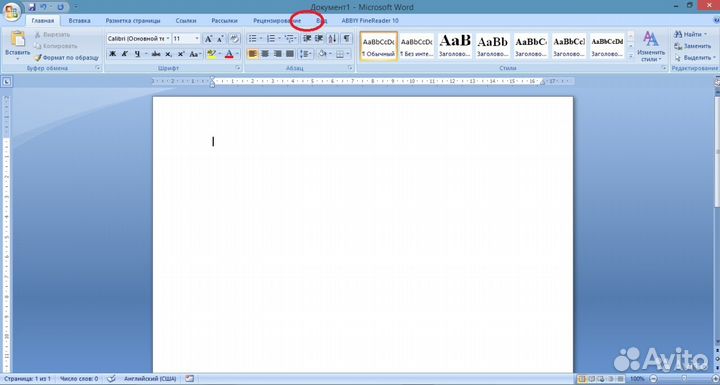Open the Шрифт dialog launcher
Viewport: 720px width, 385px height.
tap(238, 68)
